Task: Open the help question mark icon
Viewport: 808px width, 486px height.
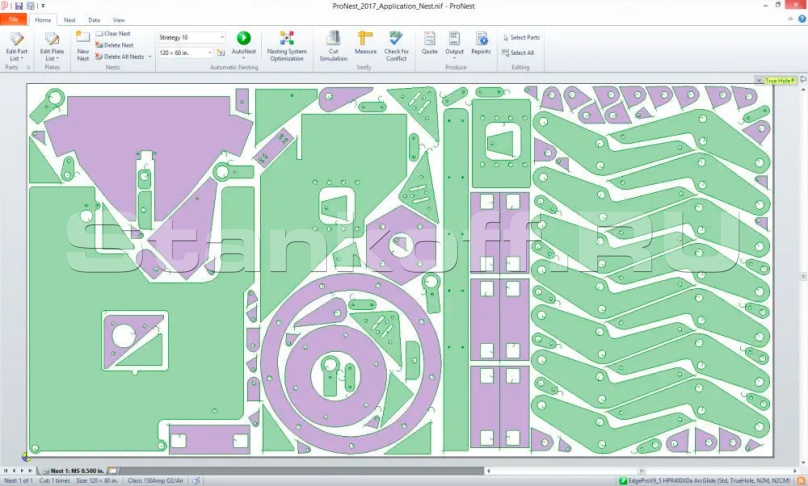Action: (x=802, y=19)
